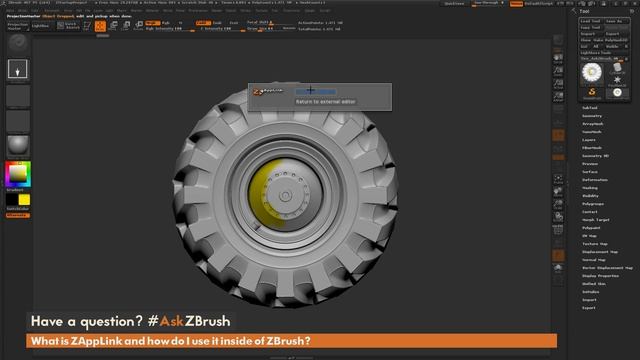Open the brush selector thumbnail at left
Image resolution: width=640 pixels, height=360 pixels.
point(18,43)
